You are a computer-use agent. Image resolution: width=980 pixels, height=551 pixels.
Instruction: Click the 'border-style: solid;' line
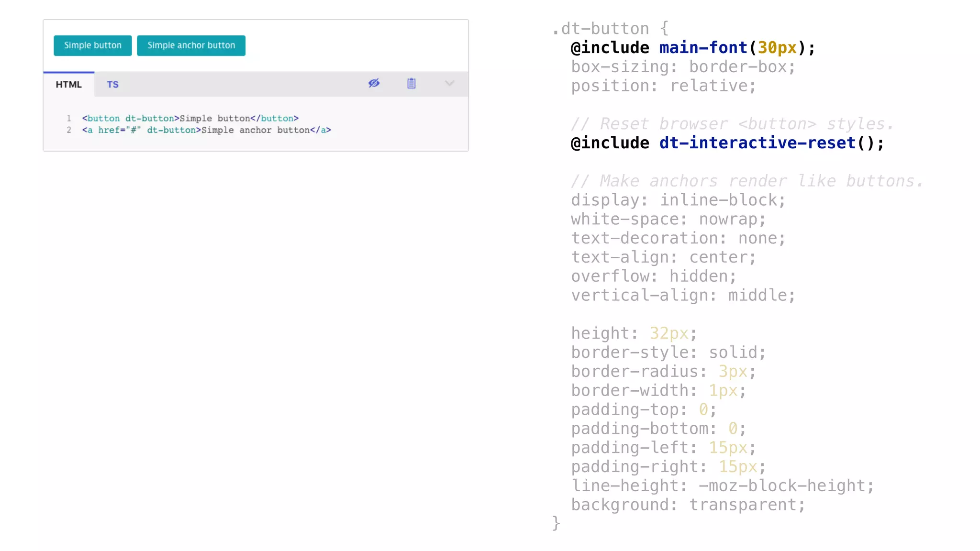tap(668, 353)
